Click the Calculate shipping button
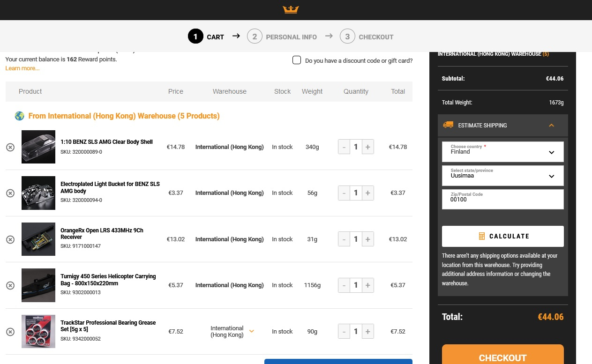 click(x=502, y=236)
